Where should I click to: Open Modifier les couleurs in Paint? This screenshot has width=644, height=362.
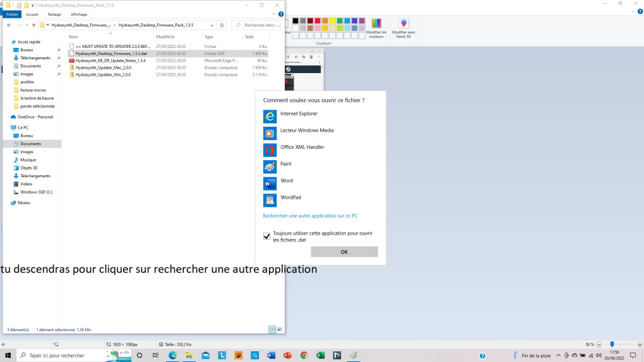376,28
